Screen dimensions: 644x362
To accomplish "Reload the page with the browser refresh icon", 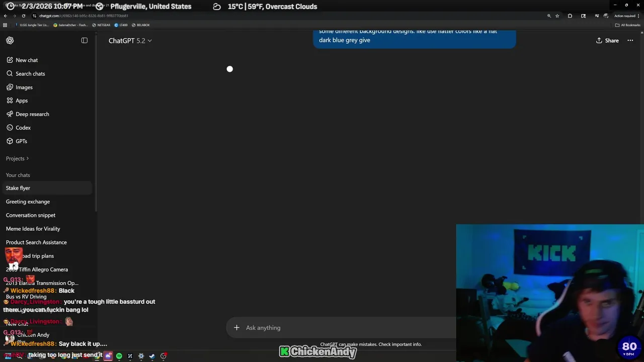I will click(x=24, y=16).
